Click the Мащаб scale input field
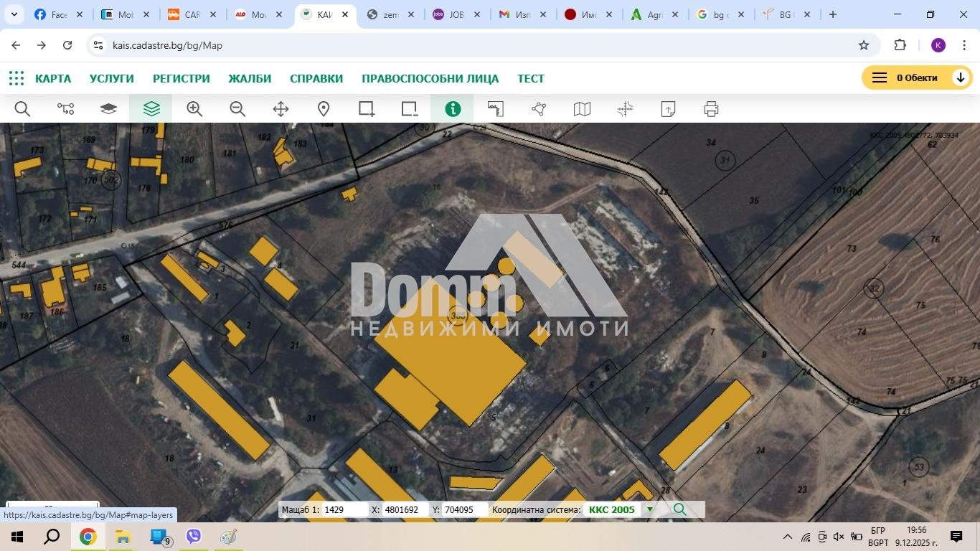 click(346, 509)
